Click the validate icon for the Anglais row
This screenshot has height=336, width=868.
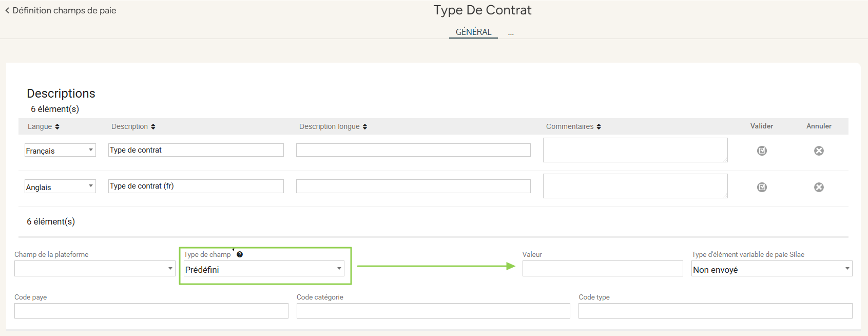[x=762, y=187]
